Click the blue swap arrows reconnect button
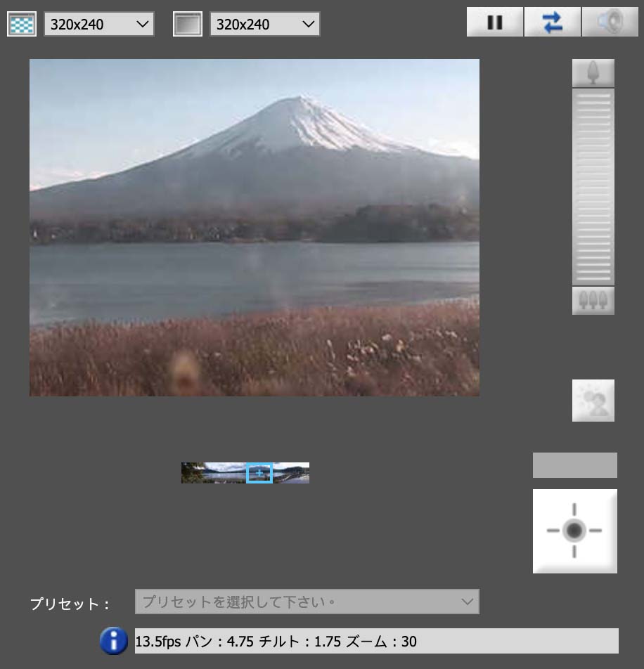The height and width of the screenshot is (669, 644). (x=552, y=22)
